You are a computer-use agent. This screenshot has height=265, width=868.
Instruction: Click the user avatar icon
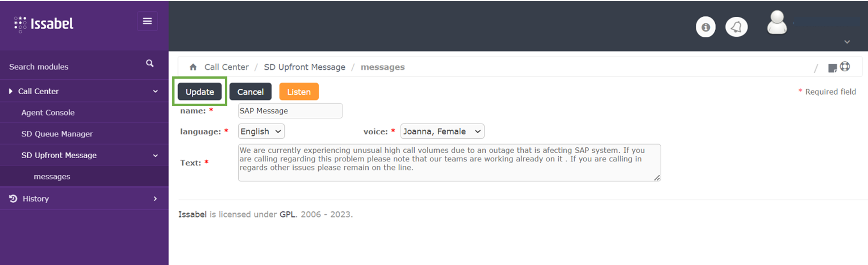pos(777,23)
